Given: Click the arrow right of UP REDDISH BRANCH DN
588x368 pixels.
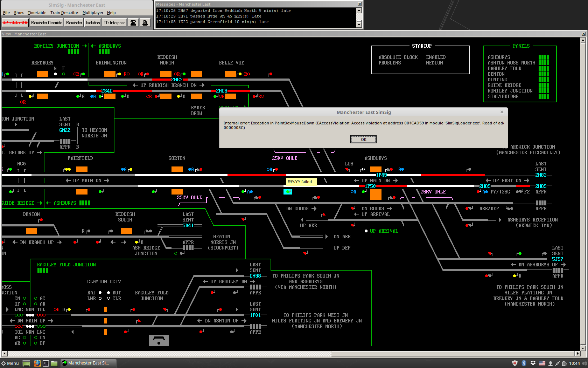Looking at the screenshot, I should [202, 85].
